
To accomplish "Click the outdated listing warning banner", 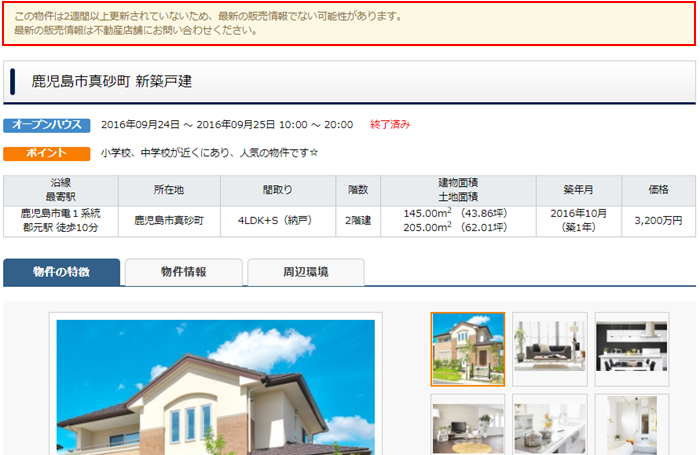I will point(348,23).
